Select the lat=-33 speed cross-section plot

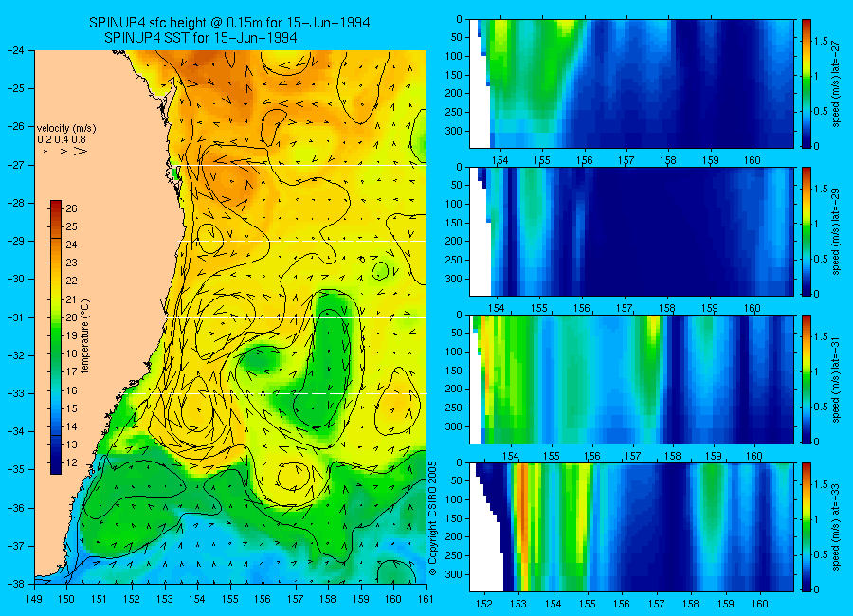(631, 527)
